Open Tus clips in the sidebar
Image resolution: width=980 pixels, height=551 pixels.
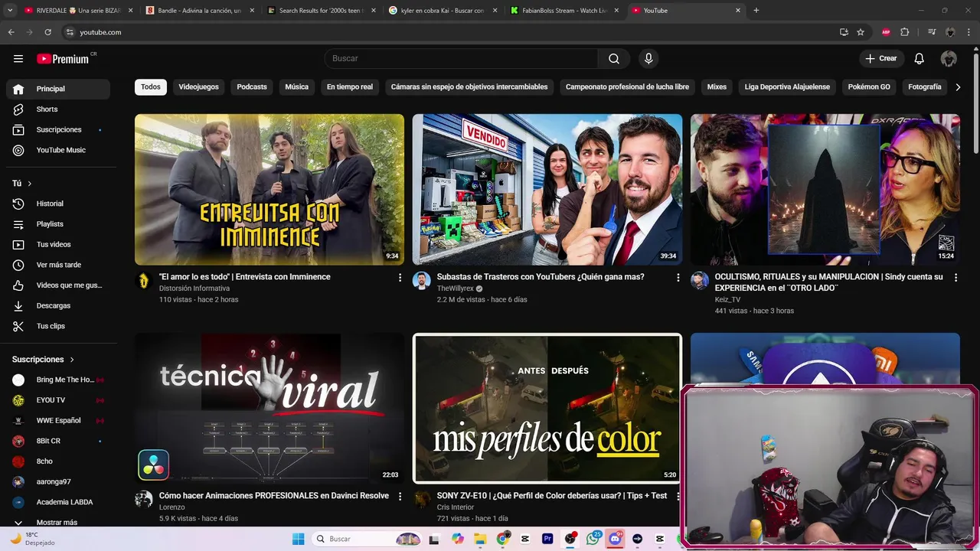(x=58, y=326)
